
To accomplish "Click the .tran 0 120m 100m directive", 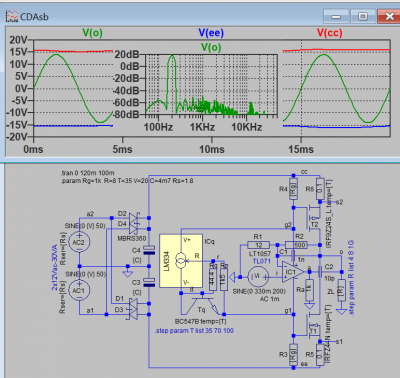I will coord(88,173).
